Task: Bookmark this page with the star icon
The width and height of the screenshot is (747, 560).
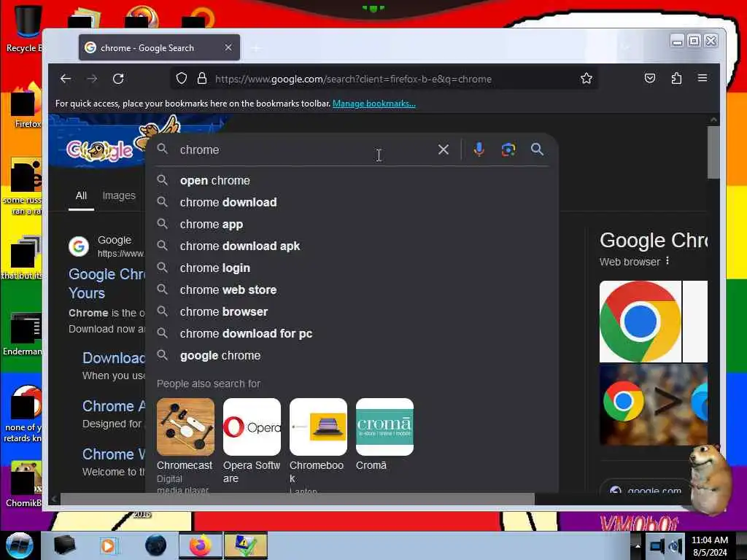Action: coord(587,79)
